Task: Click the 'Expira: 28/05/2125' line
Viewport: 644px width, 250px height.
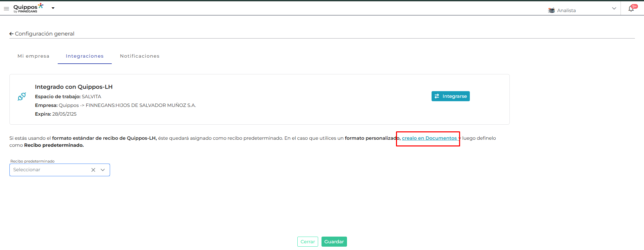Action: coord(56,114)
